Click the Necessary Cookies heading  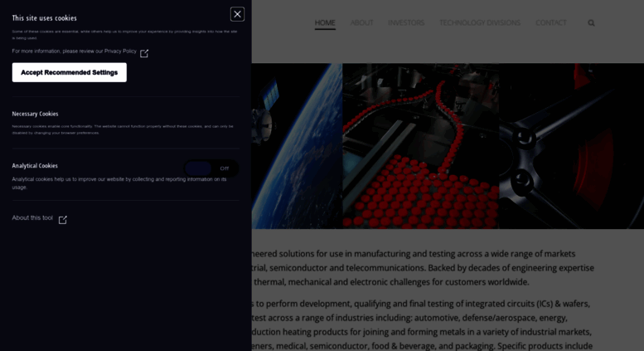(x=35, y=114)
